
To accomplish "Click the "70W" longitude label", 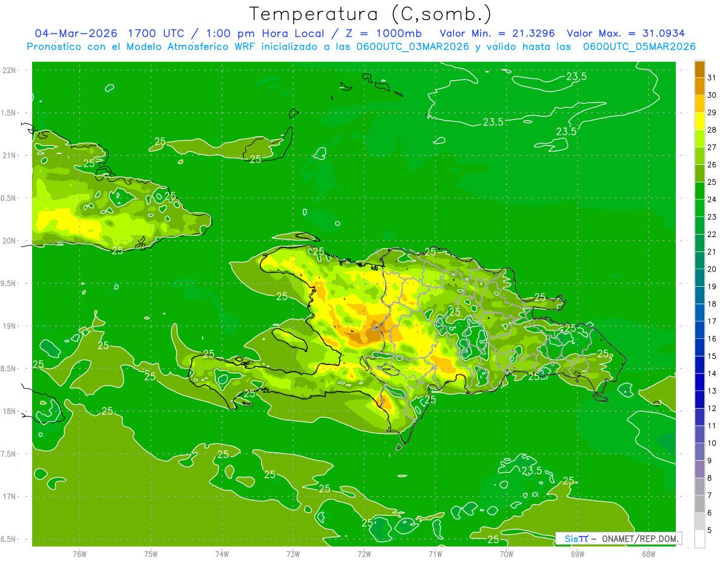I will 506,554.
